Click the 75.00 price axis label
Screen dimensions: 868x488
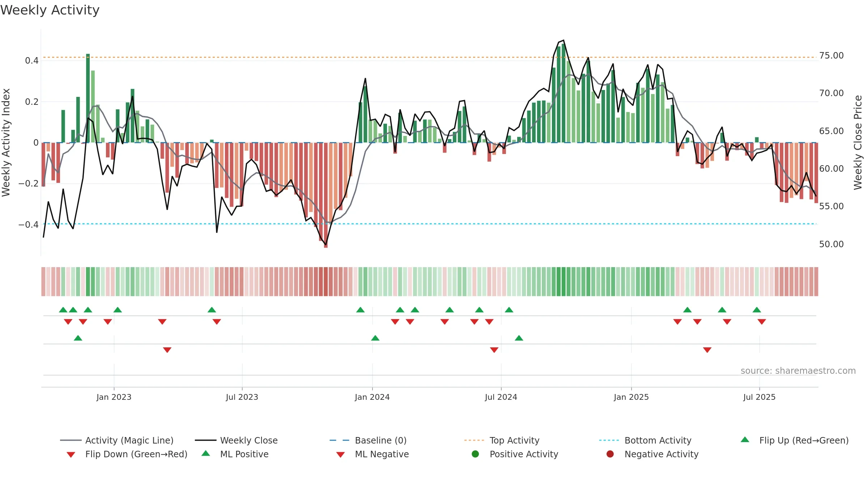coord(831,56)
